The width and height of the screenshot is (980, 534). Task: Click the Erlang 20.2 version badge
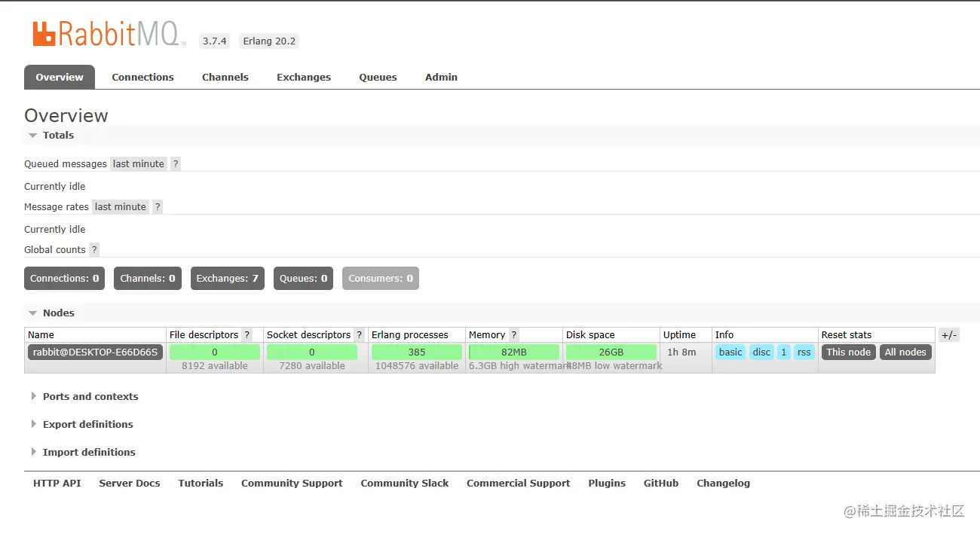pyautogui.click(x=269, y=41)
